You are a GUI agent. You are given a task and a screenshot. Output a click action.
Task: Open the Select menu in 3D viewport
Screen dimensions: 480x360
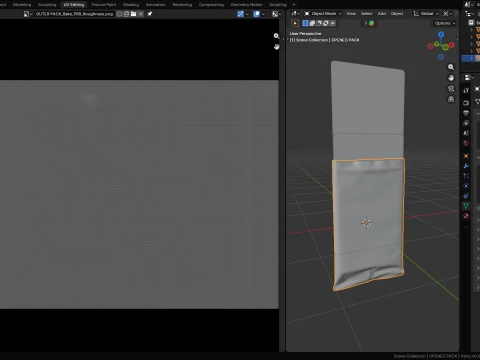366,14
